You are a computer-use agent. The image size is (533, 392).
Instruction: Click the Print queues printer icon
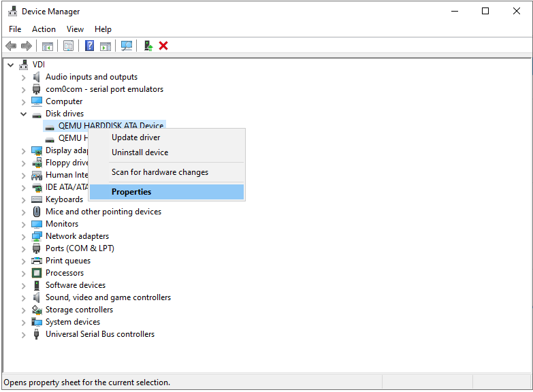36,261
